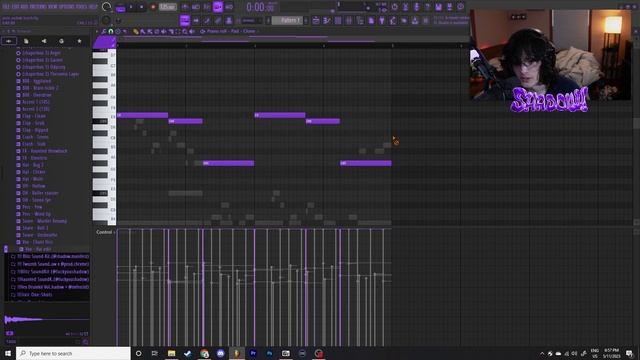
Task: Select the 'Vox - Chant Rise' sample
Action: (x=38, y=242)
